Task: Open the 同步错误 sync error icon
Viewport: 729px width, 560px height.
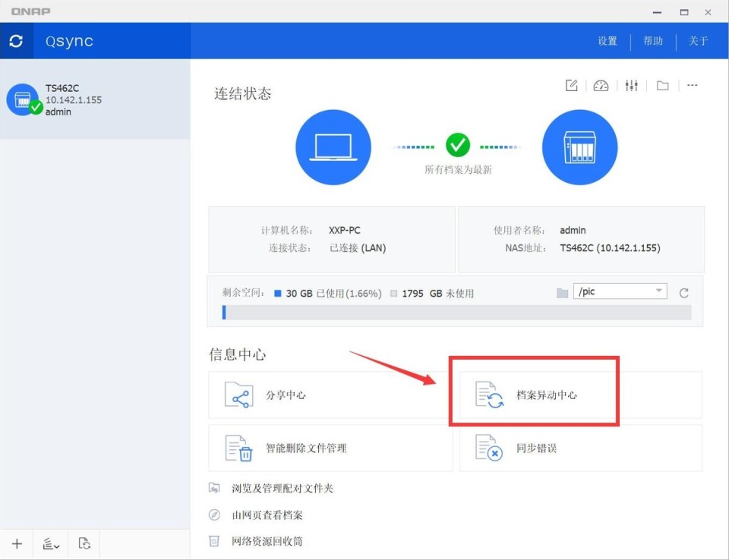Action: point(488,448)
